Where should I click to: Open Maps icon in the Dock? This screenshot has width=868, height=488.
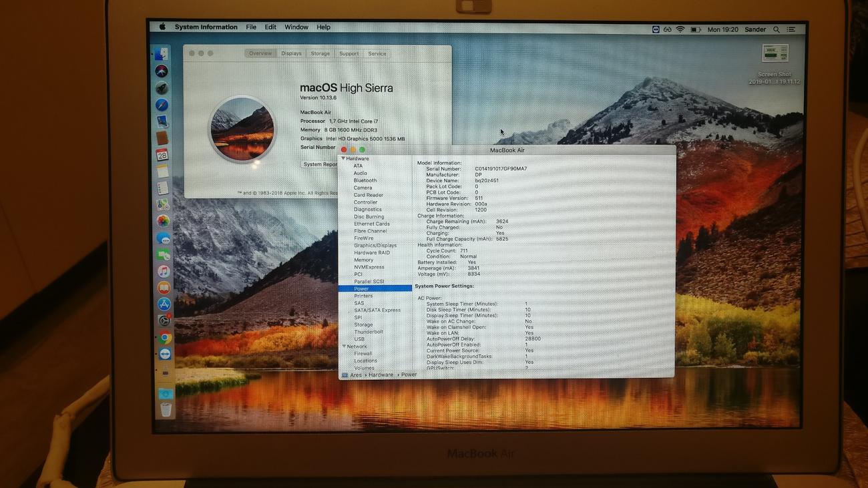pos(162,205)
